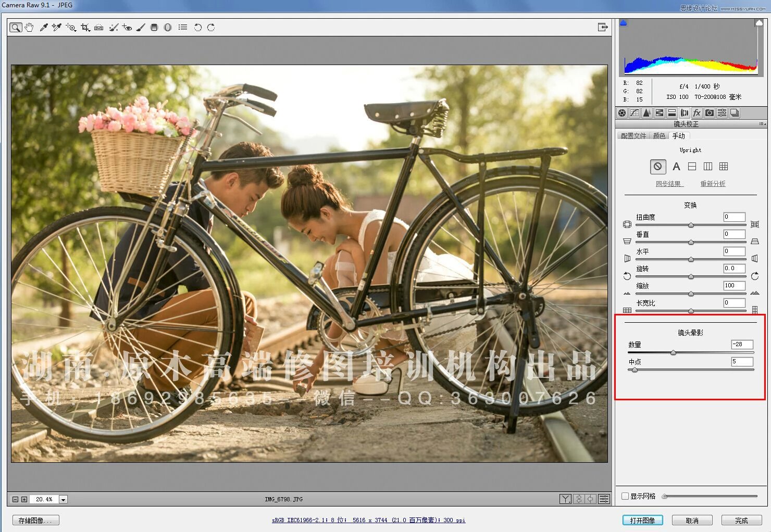Select the Straighten level tool

tap(99, 28)
